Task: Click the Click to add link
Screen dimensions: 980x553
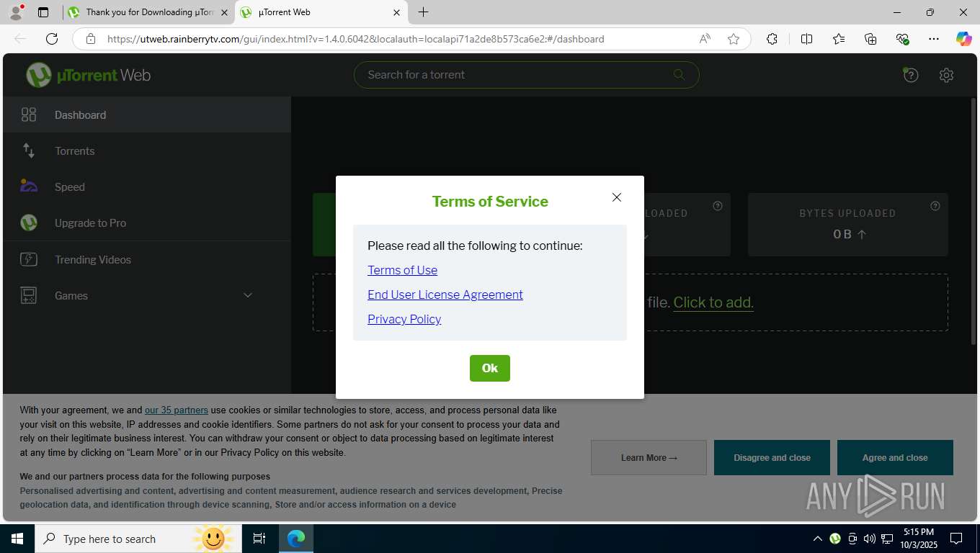Action: (x=713, y=302)
